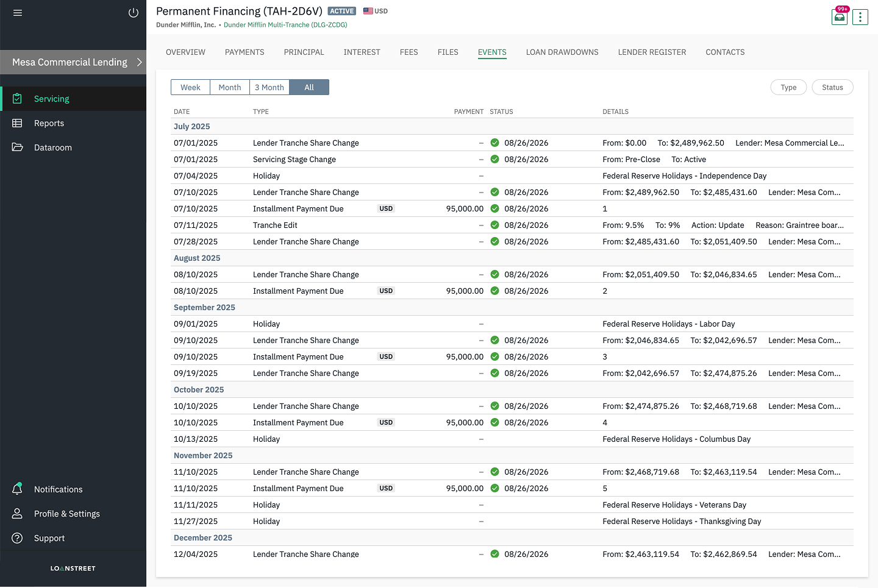The height and width of the screenshot is (588, 878).
Task: Click the Dataroom folder icon
Action: click(17, 147)
